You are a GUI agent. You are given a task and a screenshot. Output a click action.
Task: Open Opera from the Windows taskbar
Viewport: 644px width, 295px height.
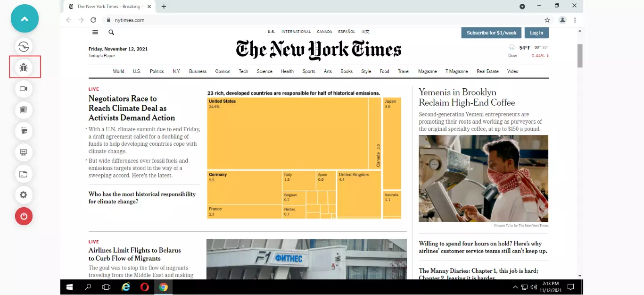tap(145, 287)
